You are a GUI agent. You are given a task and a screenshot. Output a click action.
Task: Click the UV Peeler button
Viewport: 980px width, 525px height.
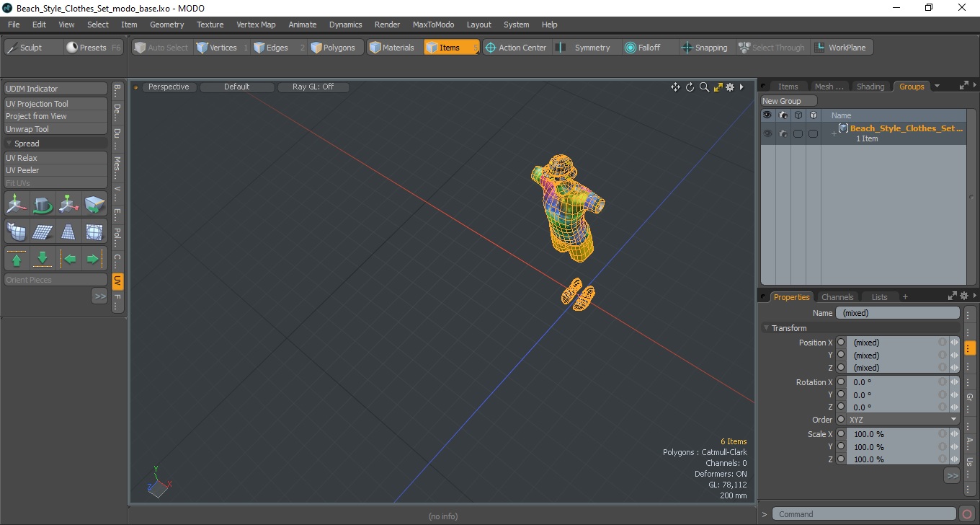[x=56, y=170]
